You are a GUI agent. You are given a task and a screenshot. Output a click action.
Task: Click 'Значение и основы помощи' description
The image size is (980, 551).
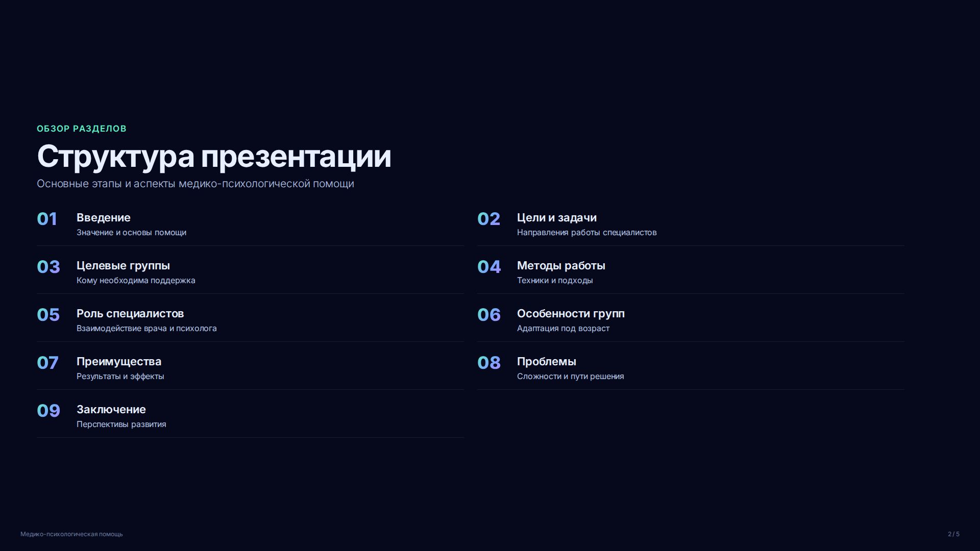coord(131,233)
